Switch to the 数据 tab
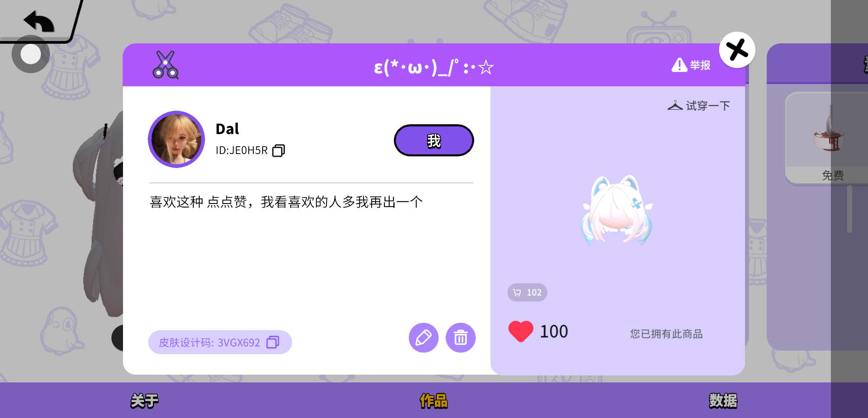The height and width of the screenshot is (418, 868). [x=723, y=401]
